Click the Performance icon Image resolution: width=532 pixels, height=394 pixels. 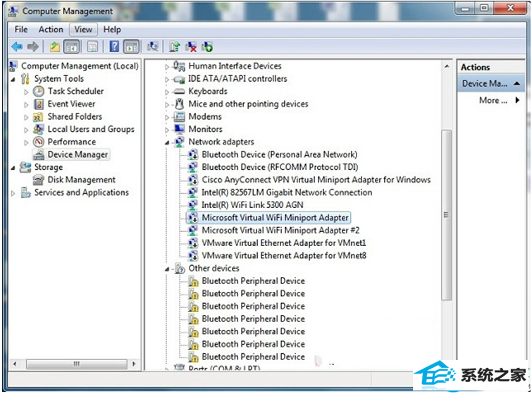click(x=39, y=142)
